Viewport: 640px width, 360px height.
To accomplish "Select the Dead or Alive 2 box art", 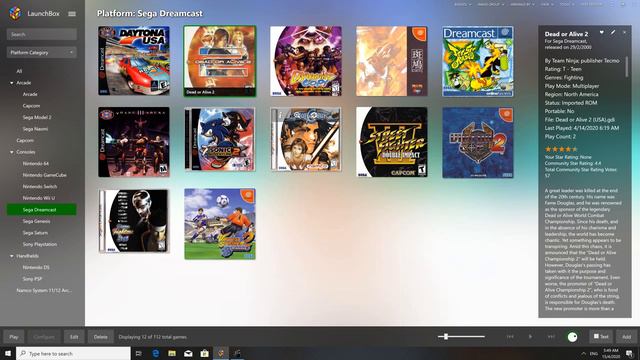I will [x=220, y=61].
